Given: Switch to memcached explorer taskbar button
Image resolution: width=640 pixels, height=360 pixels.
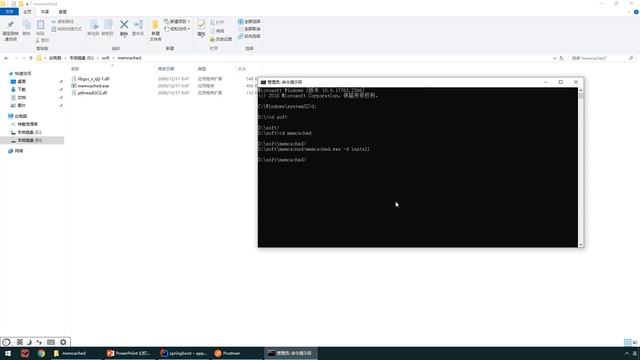Looking at the screenshot, I should pyautogui.click(x=76, y=353).
